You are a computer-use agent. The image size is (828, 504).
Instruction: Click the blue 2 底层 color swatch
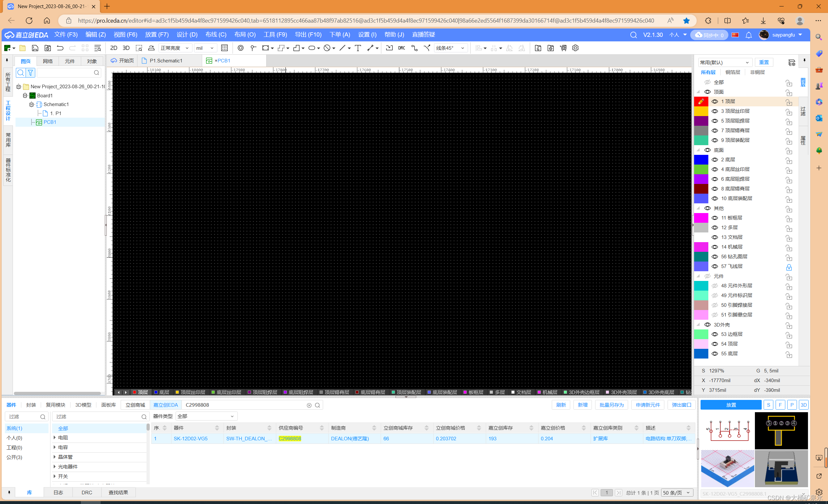pos(701,160)
